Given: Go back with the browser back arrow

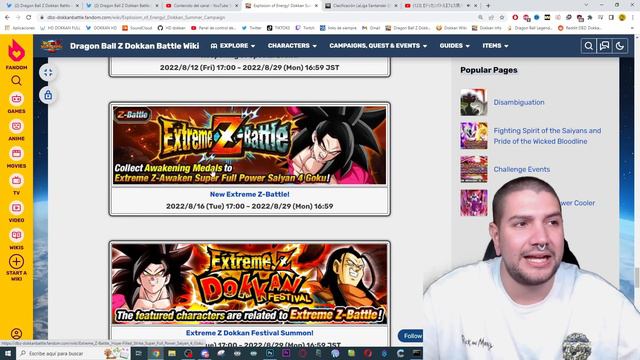Looking at the screenshot, I should [7, 18].
